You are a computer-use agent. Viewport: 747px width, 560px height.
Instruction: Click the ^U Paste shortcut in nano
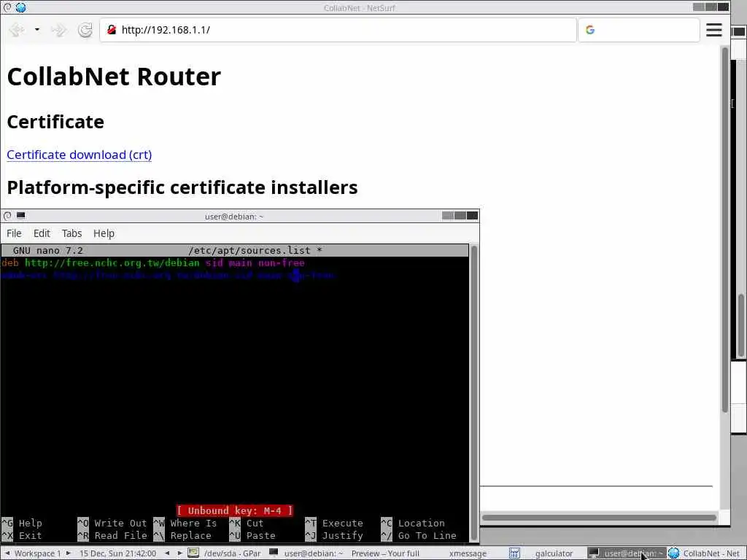coord(252,535)
